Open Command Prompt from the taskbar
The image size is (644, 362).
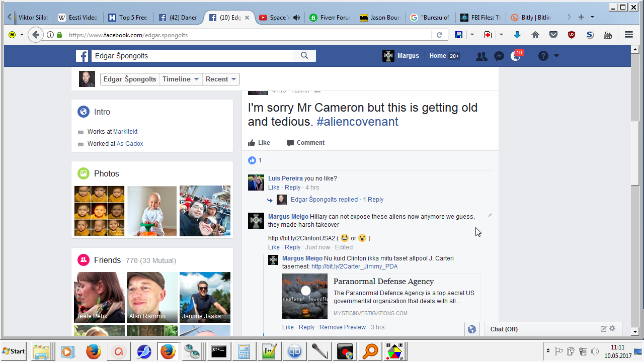click(218, 351)
